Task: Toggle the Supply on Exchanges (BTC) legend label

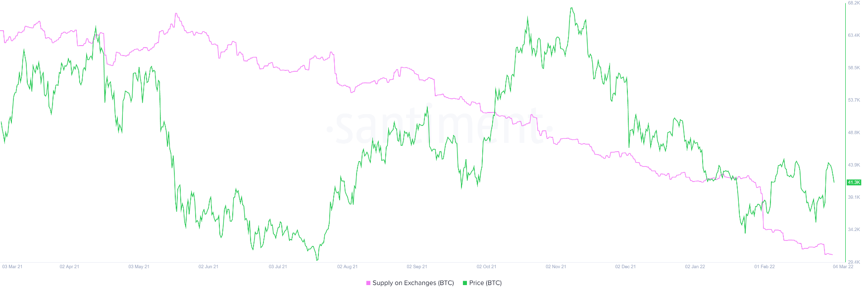Action: tap(413, 283)
